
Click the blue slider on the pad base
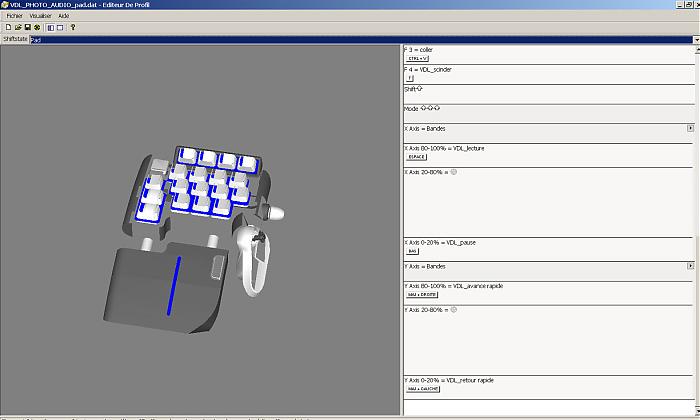(x=177, y=285)
